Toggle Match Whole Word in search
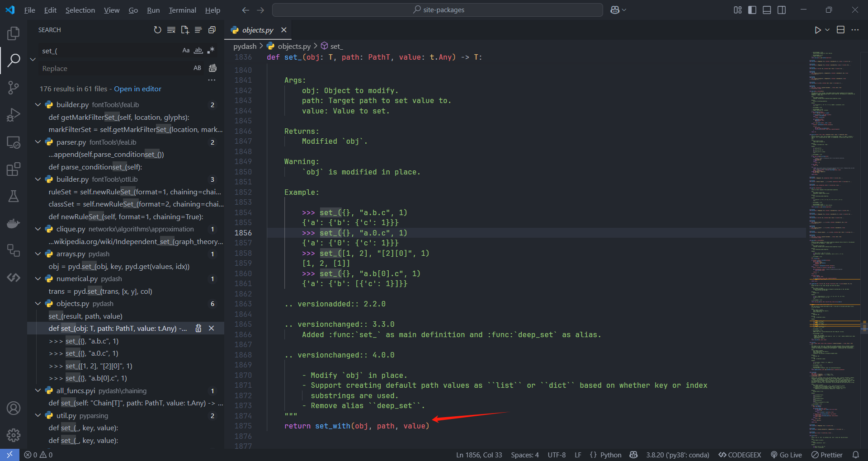 [x=198, y=51]
